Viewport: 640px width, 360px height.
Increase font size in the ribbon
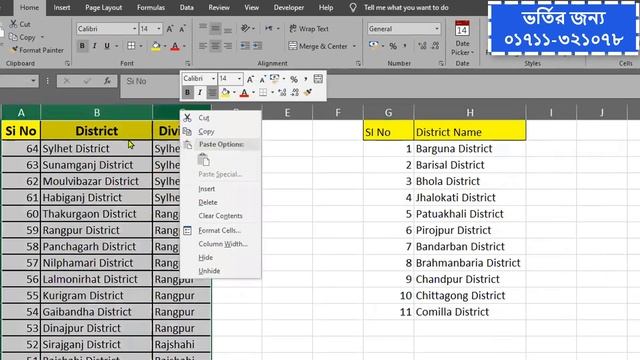tap(170, 29)
